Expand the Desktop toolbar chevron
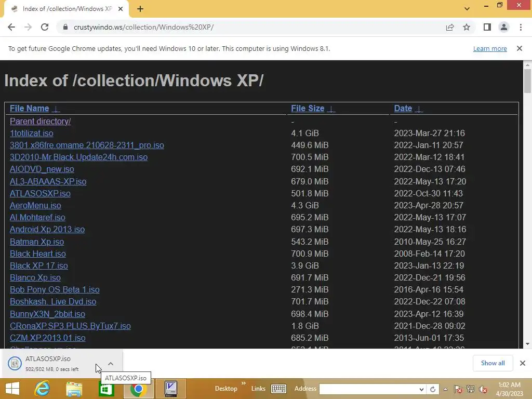 [243, 383]
